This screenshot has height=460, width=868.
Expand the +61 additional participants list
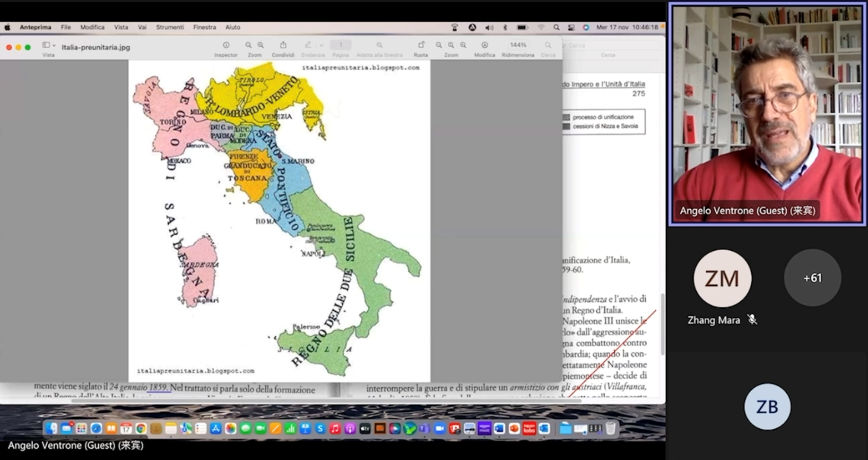point(812,278)
